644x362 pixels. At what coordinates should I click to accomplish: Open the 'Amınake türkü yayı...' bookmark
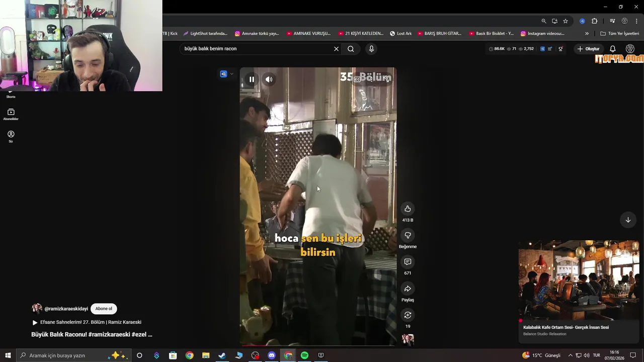tap(257, 34)
